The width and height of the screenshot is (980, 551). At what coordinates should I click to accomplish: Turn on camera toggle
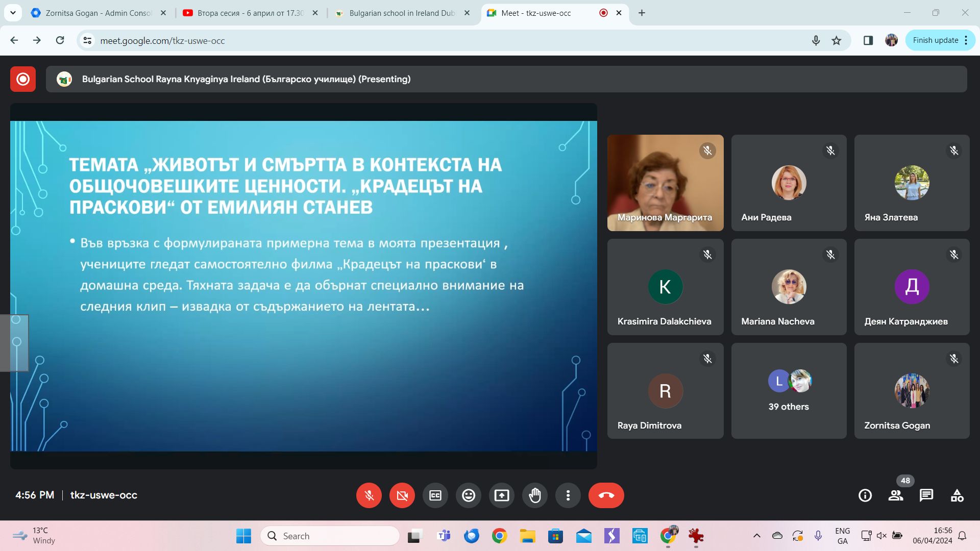pyautogui.click(x=402, y=495)
